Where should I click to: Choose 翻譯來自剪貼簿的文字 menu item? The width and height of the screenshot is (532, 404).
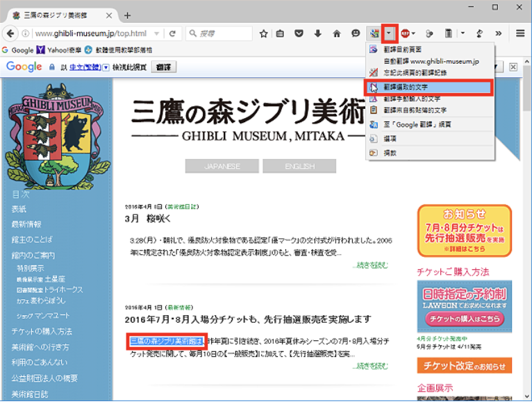(x=430, y=110)
